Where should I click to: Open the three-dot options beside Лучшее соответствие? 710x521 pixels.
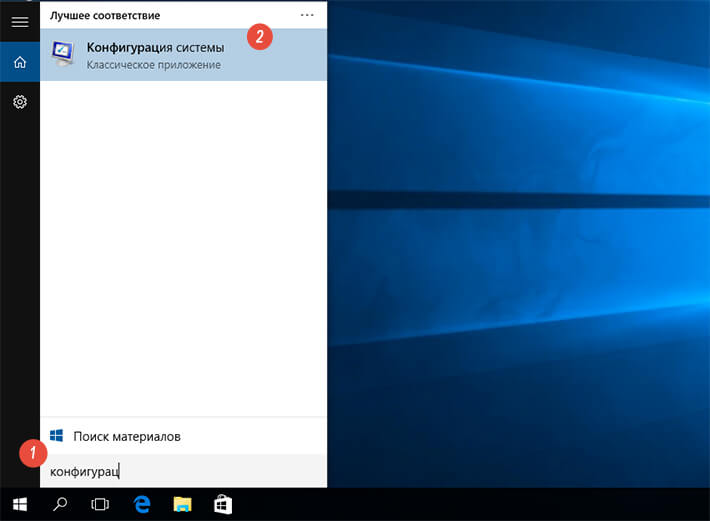point(307,16)
